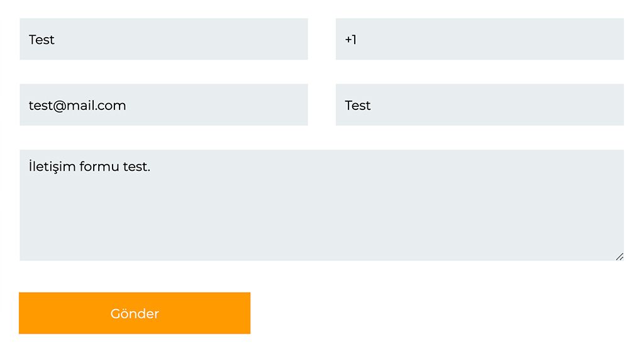Focus the phone field containing +1
The image size is (644, 350).
(x=479, y=39)
